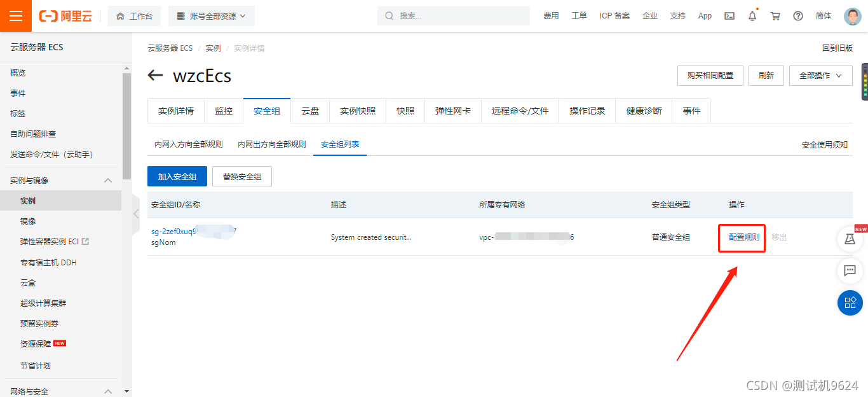868x397 pixels.
Task: Click 配置规则 link
Action: coord(744,237)
